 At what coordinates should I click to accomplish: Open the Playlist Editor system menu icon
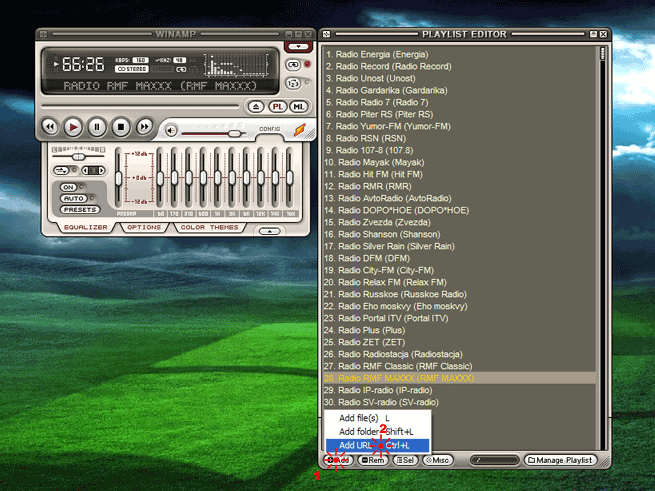(x=326, y=34)
